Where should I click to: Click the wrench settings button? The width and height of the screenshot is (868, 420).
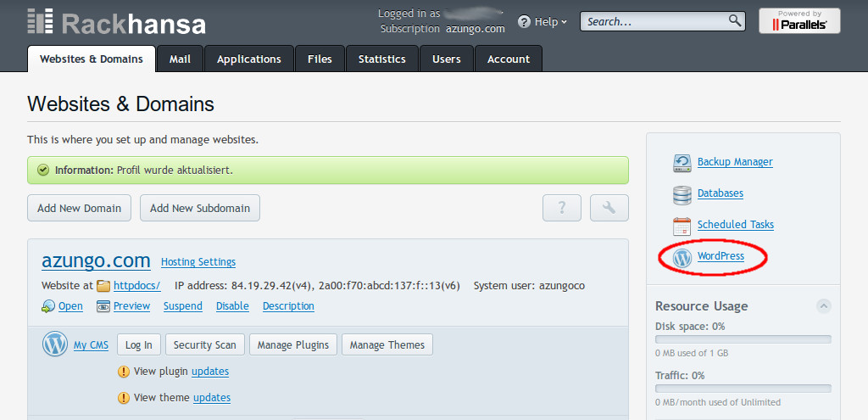(609, 209)
